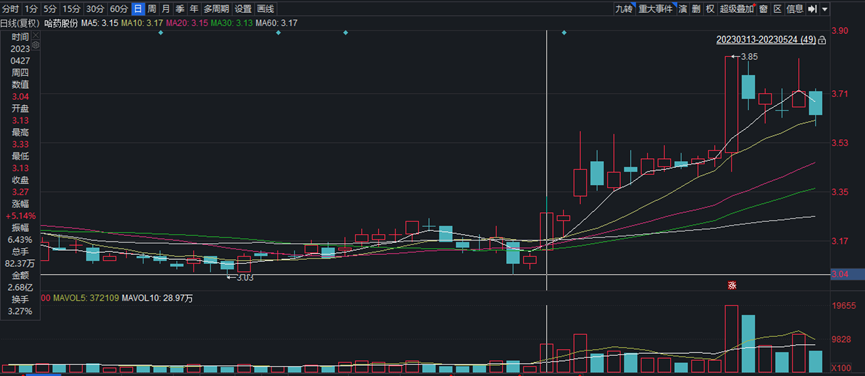Close the data info panel with X

tap(36, 35)
